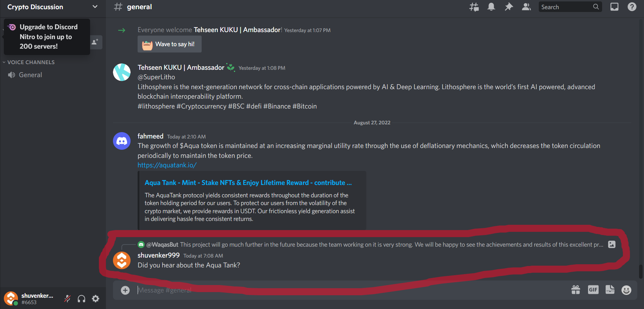644x309 pixels.
Task: Toggle deafen with the headphones icon
Action: pyautogui.click(x=81, y=299)
